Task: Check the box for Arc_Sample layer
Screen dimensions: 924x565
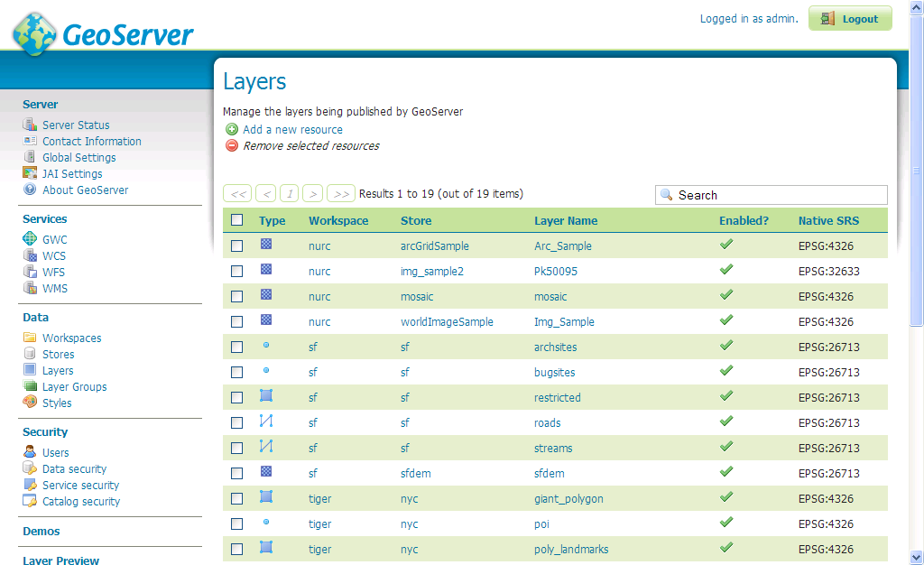Action: pyautogui.click(x=237, y=245)
